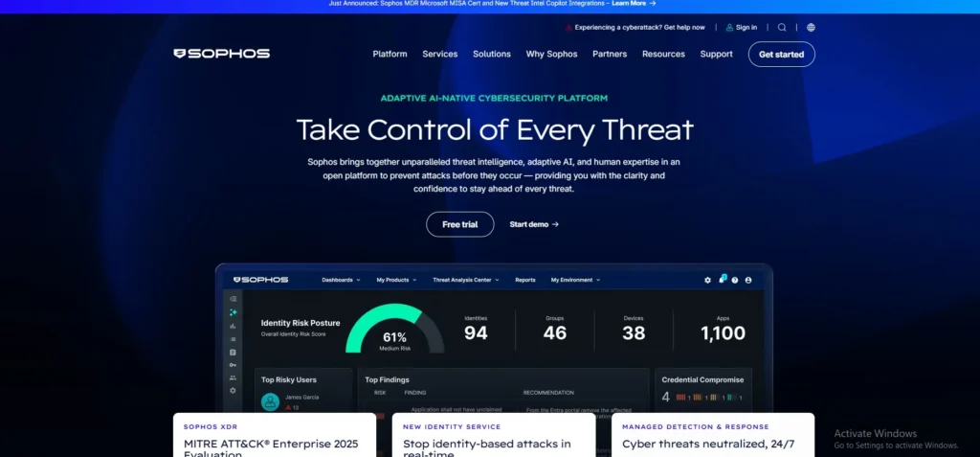Select the clipboard icon in dashboard sidebar
The width and height of the screenshot is (980, 457).
tap(234, 353)
